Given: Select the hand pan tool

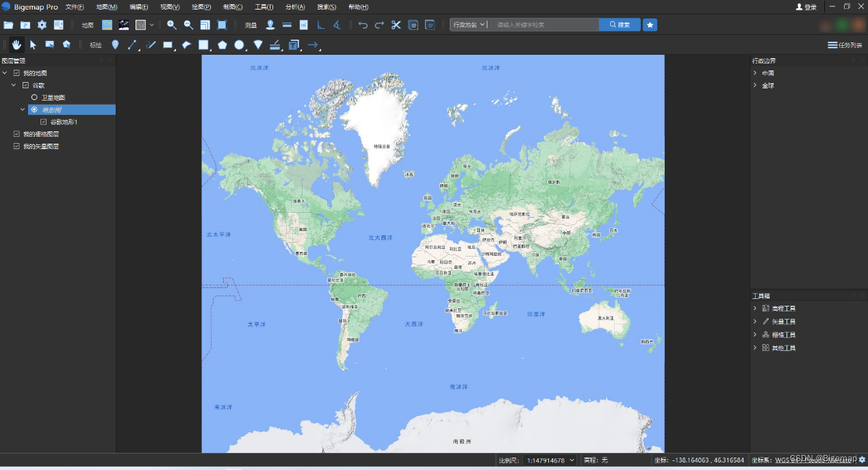Looking at the screenshot, I should click(x=16, y=45).
